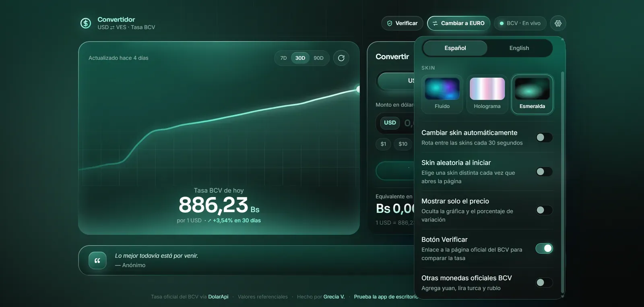Enable Otras monedas oficiales BCV toggle
The width and height of the screenshot is (644, 307).
(544, 283)
